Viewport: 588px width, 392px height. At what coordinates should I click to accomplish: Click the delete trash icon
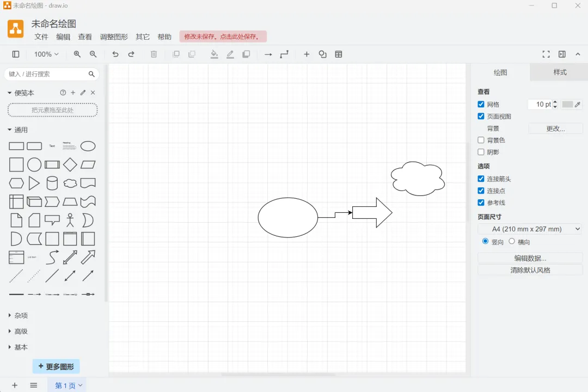(x=154, y=54)
